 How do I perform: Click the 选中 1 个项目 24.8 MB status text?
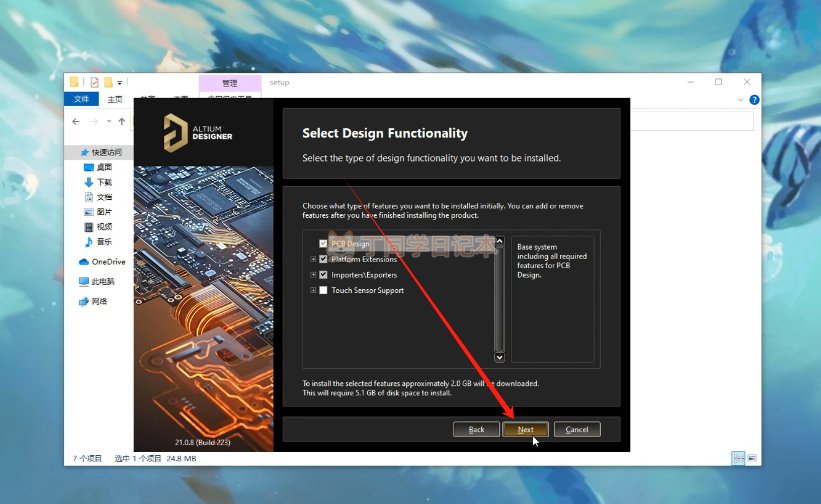[x=156, y=458]
